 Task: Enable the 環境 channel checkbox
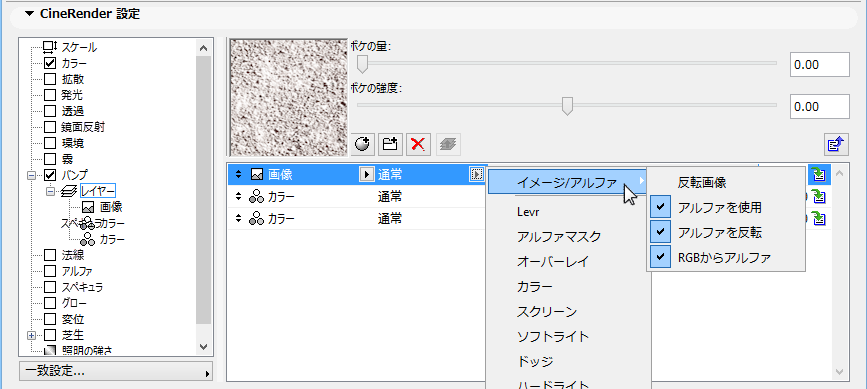[50, 143]
